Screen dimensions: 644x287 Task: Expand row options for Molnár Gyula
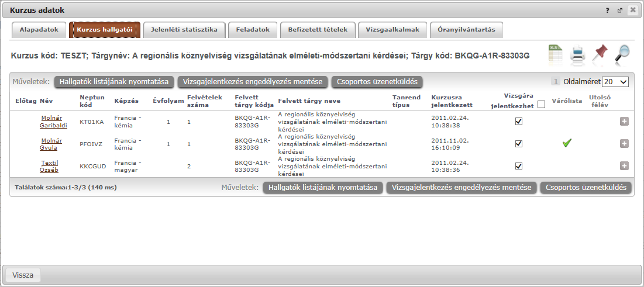624,143
